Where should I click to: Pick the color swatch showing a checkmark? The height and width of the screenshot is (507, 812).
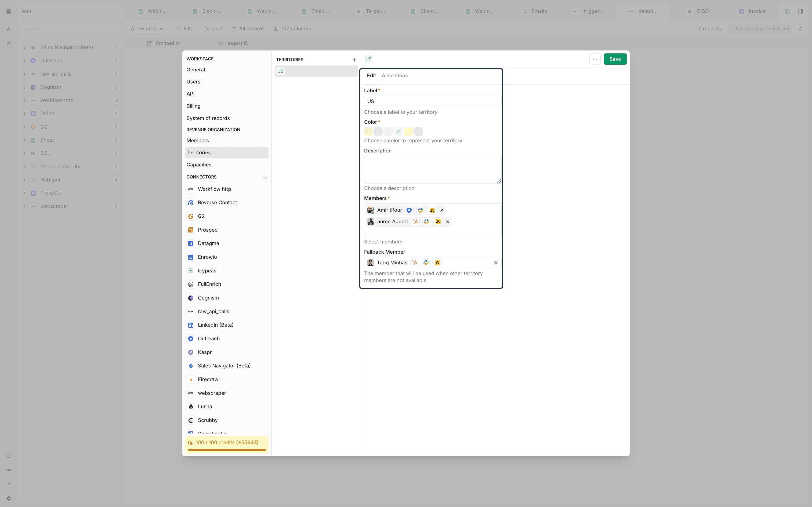click(398, 132)
